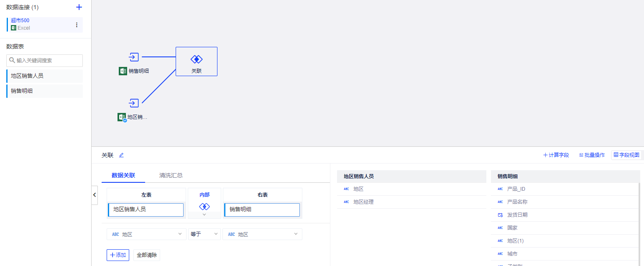The height and width of the screenshot is (266, 644).
Task: Toggle the 字段视图 field view button
Action: [626, 155]
